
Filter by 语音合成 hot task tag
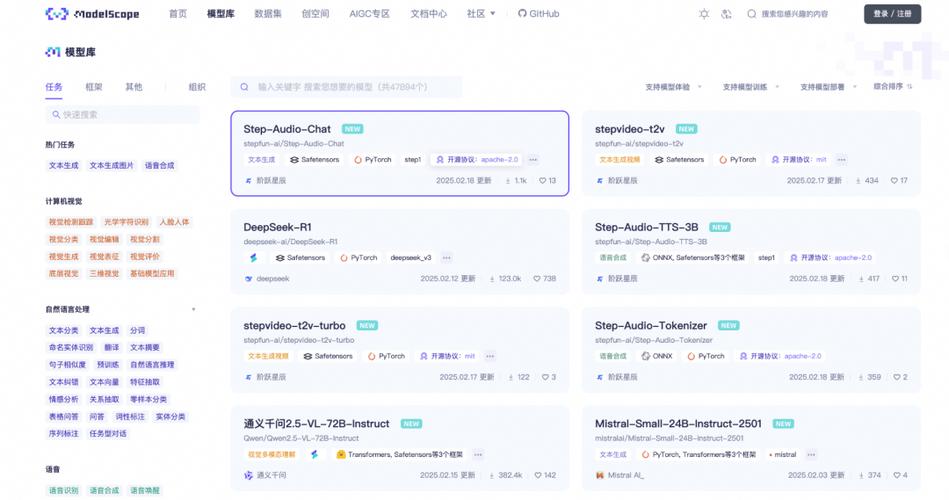pyautogui.click(x=159, y=165)
